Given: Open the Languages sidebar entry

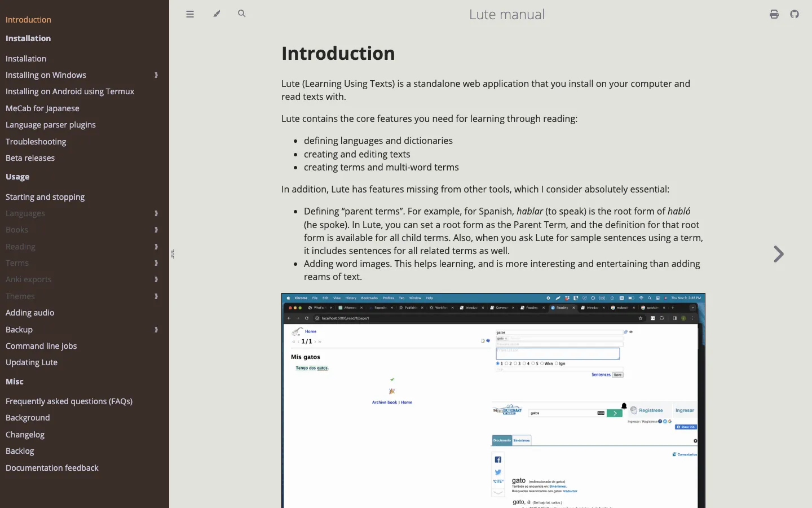Looking at the screenshot, I should (x=25, y=214).
